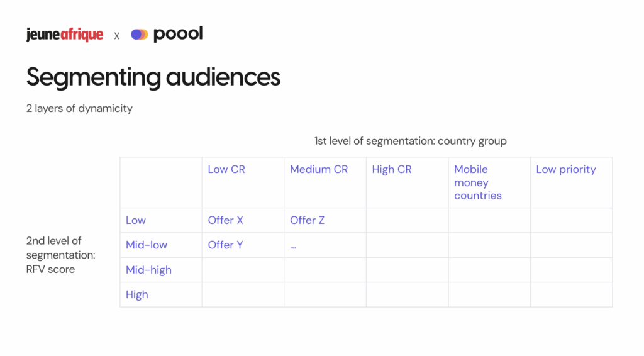This screenshot has width=644, height=356.
Task: Click the Mobile money countries header
Action: [x=478, y=182]
